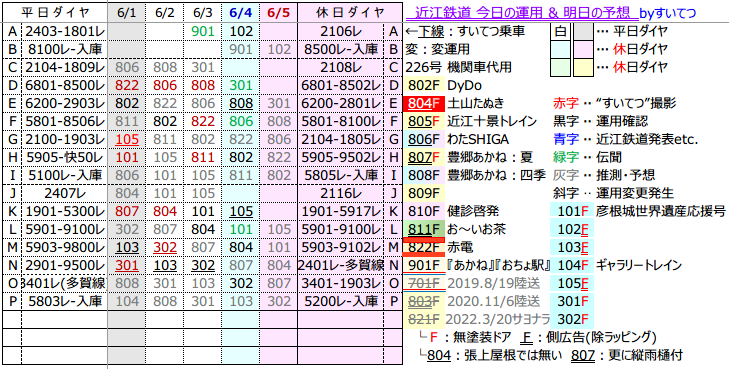Click the 8500レ-入庫 holiday cell
The width and height of the screenshot is (729, 369).
(341, 49)
